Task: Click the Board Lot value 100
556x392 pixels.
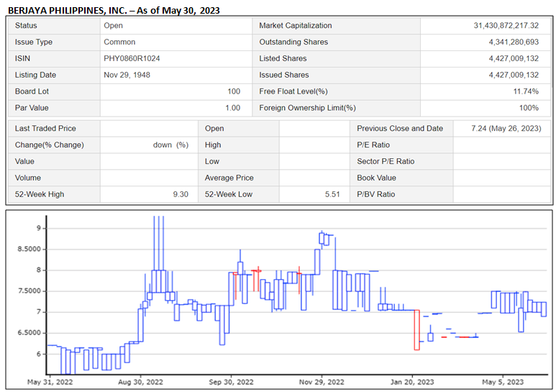Action: pyautogui.click(x=234, y=91)
